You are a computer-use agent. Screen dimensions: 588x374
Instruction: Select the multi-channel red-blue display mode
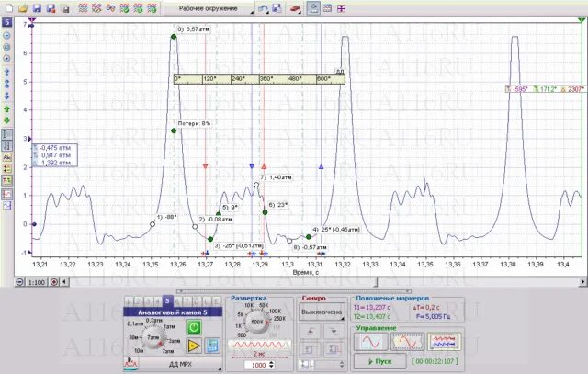444,342
